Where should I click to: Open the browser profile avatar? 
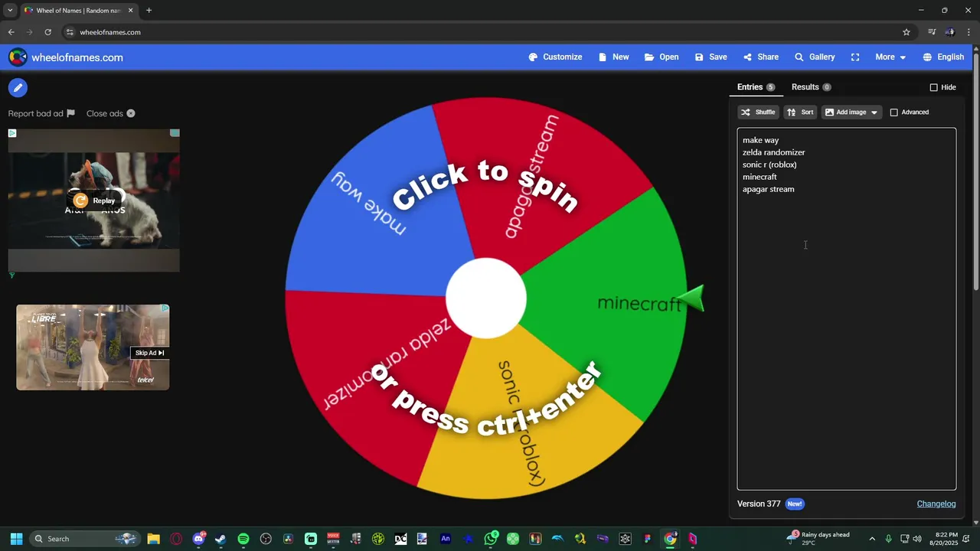(x=950, y=32)
